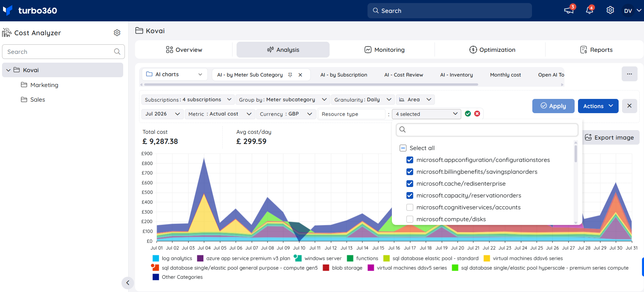This screenshot has width=644, height=292.
Task: Open the three-dots more options button
Action: tap(629, 74)
